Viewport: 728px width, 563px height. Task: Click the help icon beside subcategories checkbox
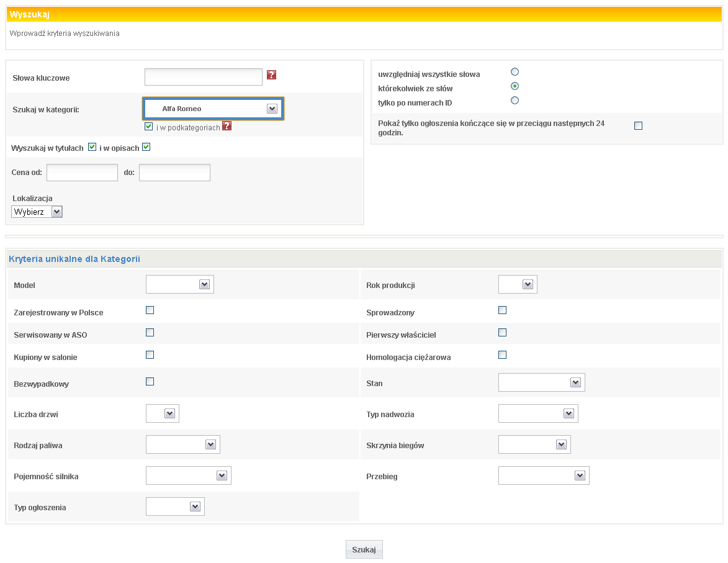tap(227, 126)
